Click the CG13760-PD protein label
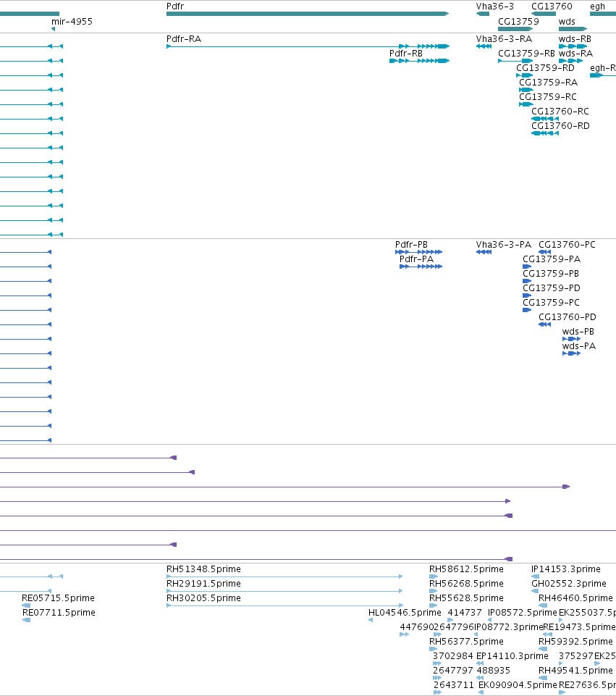 [x=568, y=317]
